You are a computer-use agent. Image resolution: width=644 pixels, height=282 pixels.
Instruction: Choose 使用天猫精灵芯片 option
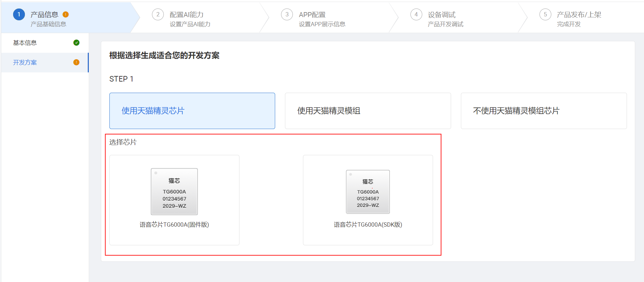pos(192,111)
